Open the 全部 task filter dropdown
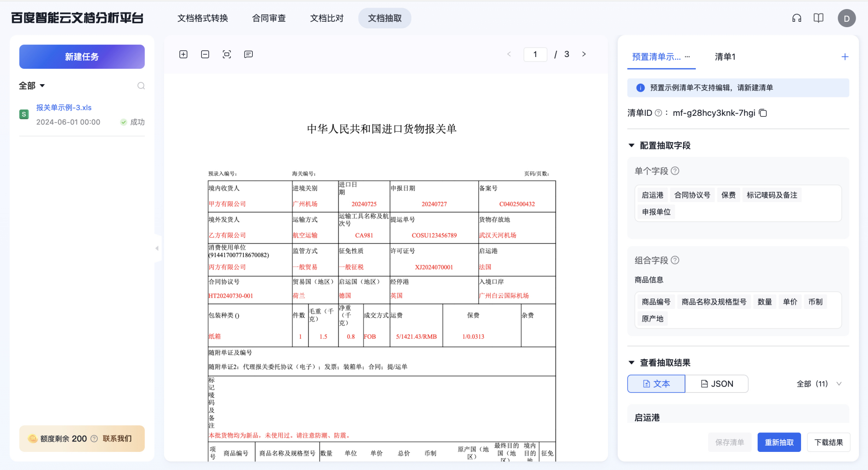868x470 pixels. tap(32, 85)
